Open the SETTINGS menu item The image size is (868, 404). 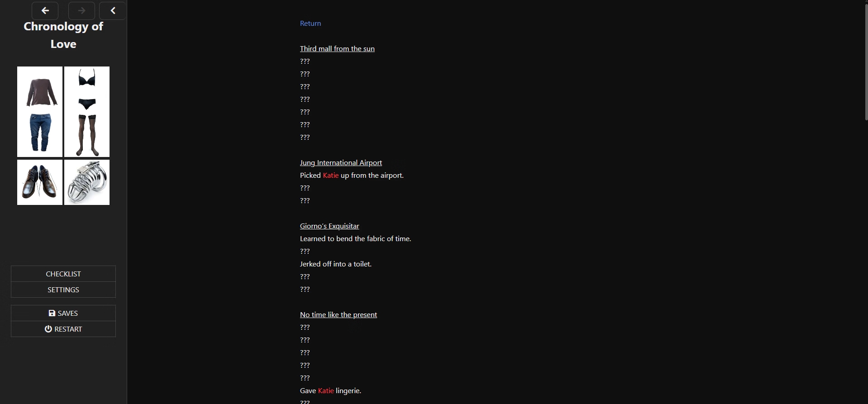tap(63, 290)
